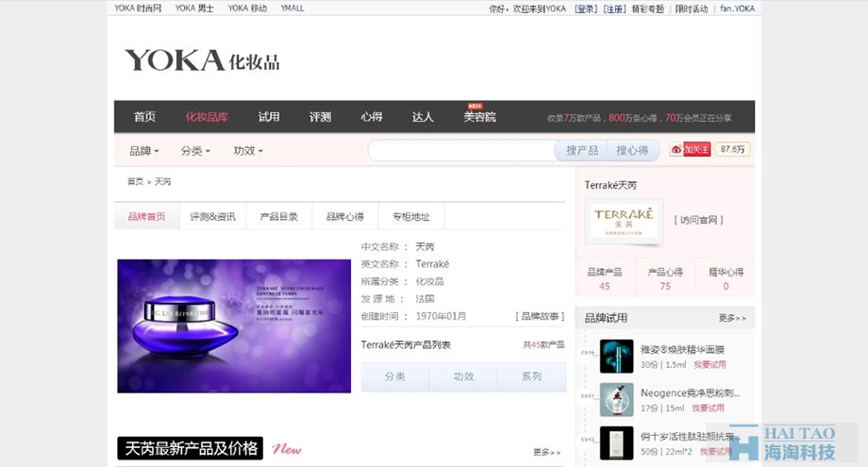Open the purple Terraké cream banner image
This screenshot has height=467, width=868.
(x=234, y=325)
